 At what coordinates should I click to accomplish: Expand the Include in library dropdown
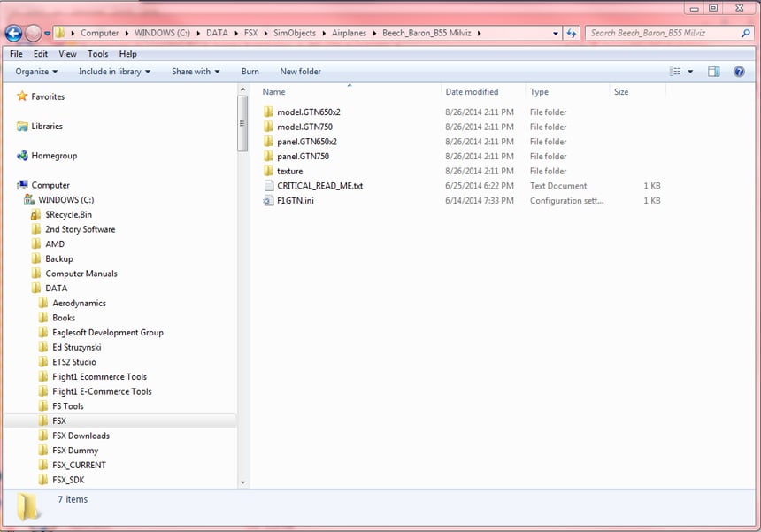click(114, 72)
